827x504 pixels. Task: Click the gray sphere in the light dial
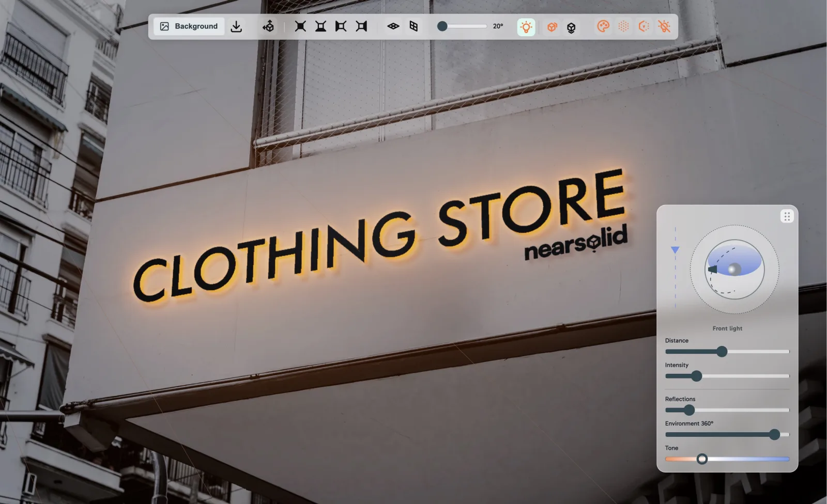734,269
